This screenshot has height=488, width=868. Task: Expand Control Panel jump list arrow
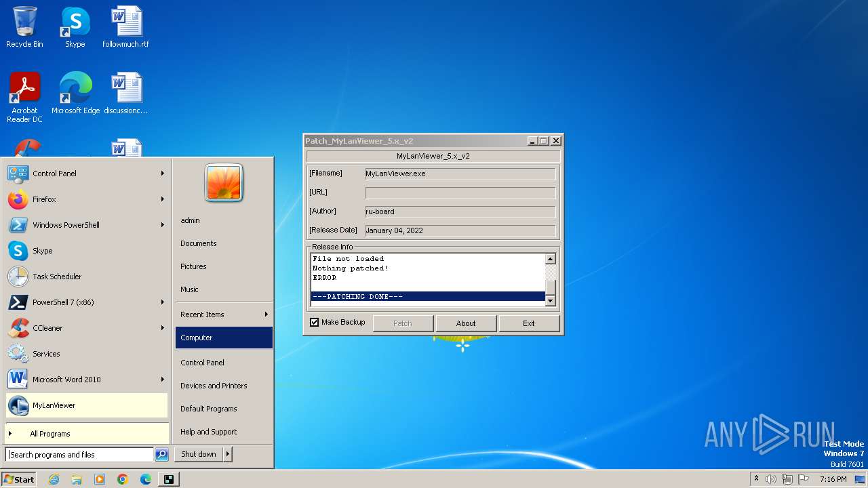[x=163, y=174]
